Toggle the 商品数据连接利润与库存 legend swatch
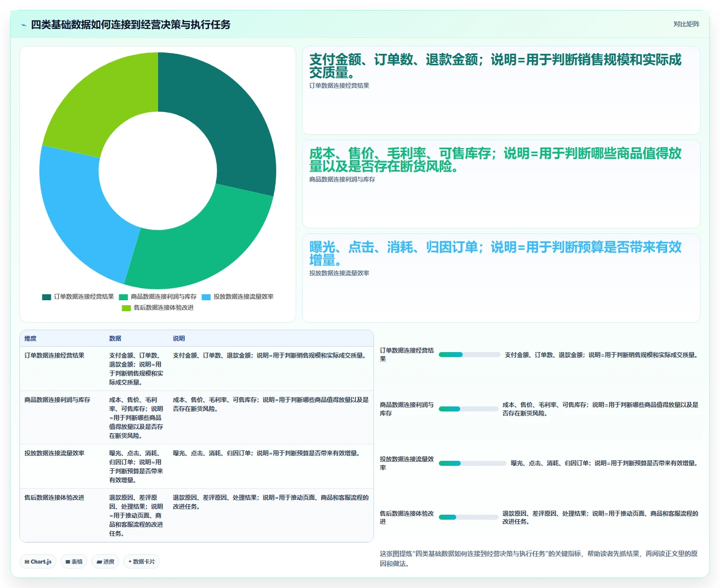Screen dimensions: 720x588 124,297
